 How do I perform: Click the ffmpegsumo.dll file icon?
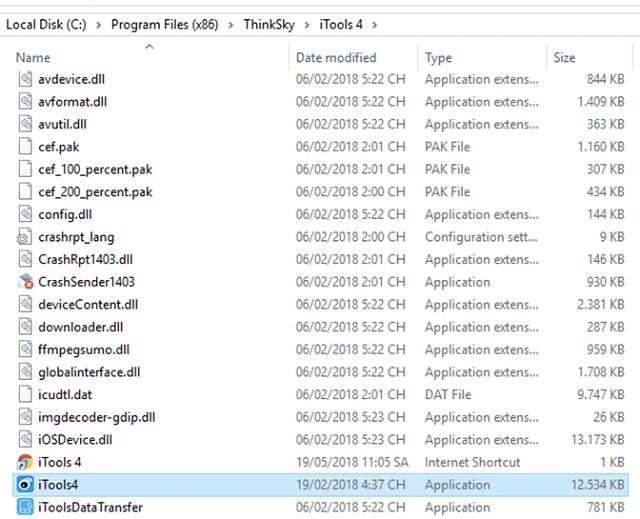pos(25,349)
